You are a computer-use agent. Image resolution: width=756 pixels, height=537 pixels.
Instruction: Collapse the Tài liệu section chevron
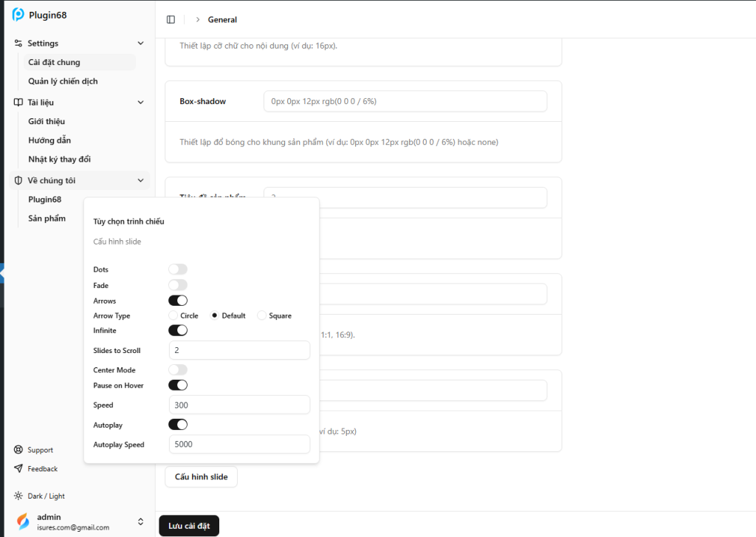140,103
